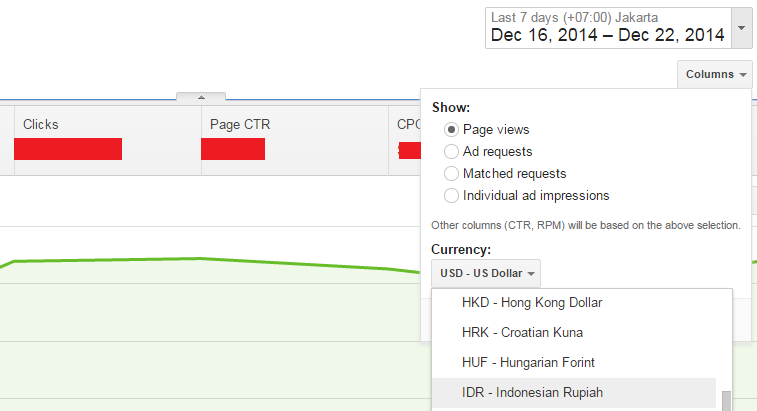Screen dimensions: 757x411
Task: Select the Ad requests radio option
Action: (x=451, y=152)
